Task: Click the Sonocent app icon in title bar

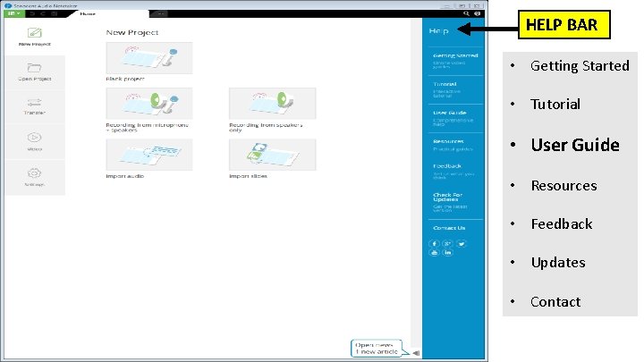Action: tap(8, 5)
